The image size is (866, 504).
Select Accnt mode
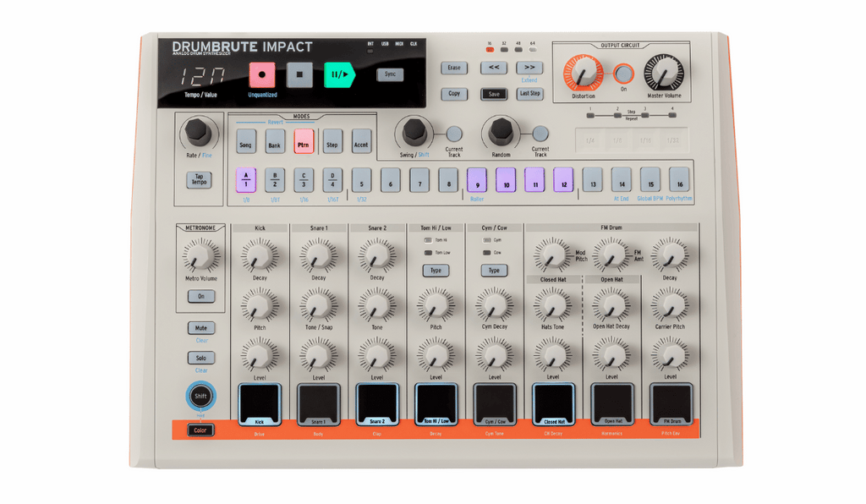click(x=360, y=142)
